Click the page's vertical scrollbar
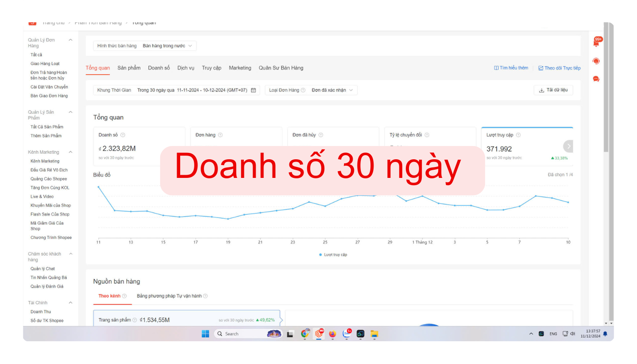Image resolution: width=637 pixels, height=364 pixels. pyautogui.click(x=605, y=91)
